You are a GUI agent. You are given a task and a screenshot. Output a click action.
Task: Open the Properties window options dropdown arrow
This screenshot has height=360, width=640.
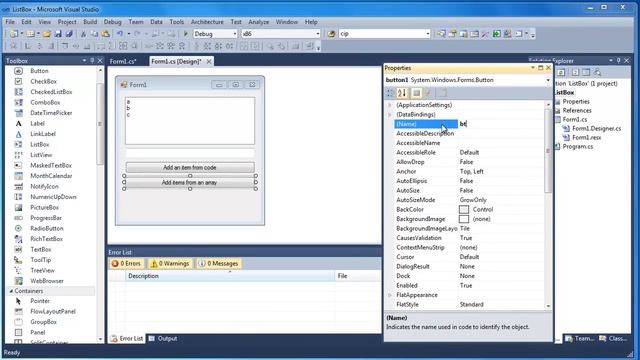click(x=533, y=68)
